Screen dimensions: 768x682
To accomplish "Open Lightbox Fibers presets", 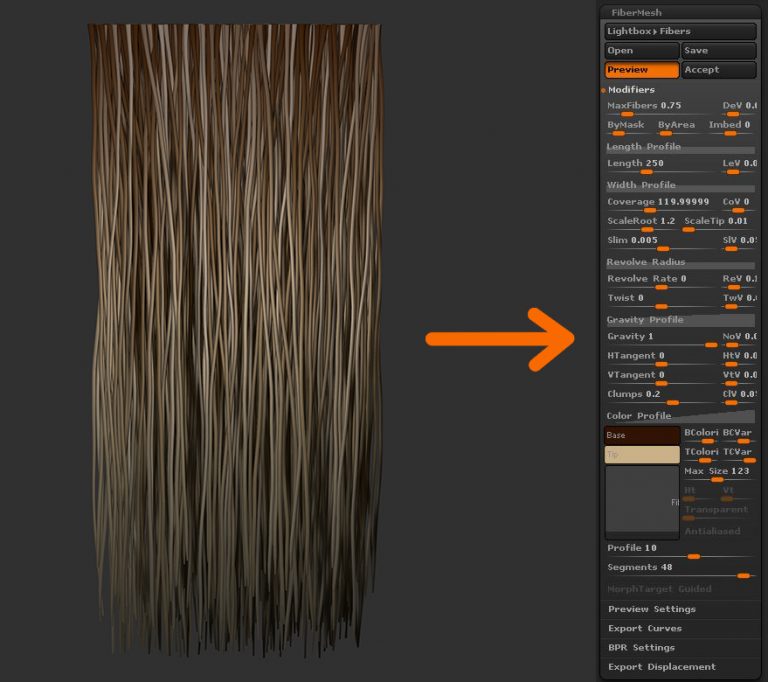I will (x=680, y=31).
